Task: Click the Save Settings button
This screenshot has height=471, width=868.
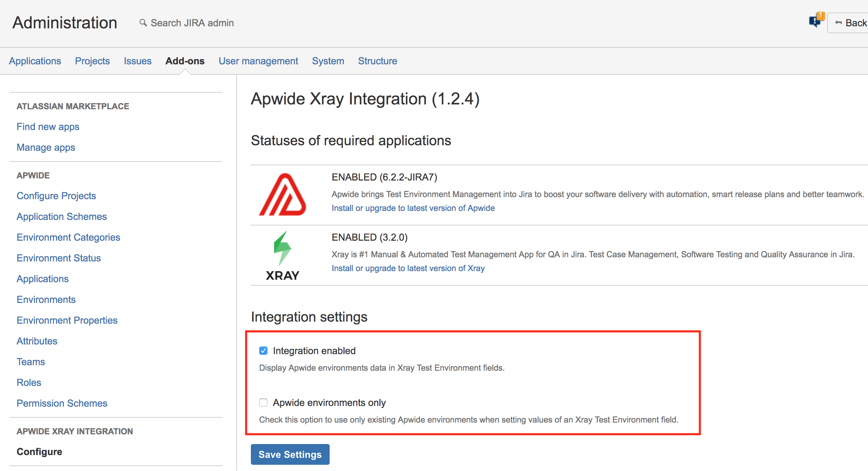Action: tap(290, 454)
